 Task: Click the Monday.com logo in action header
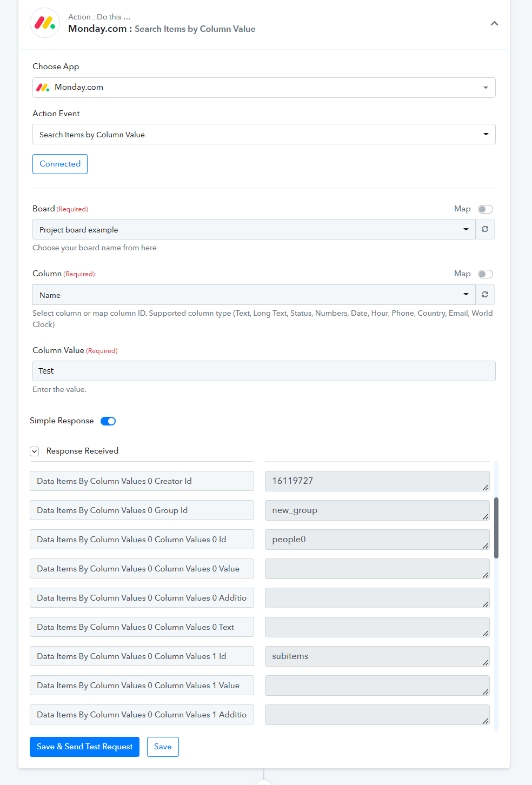45,23
